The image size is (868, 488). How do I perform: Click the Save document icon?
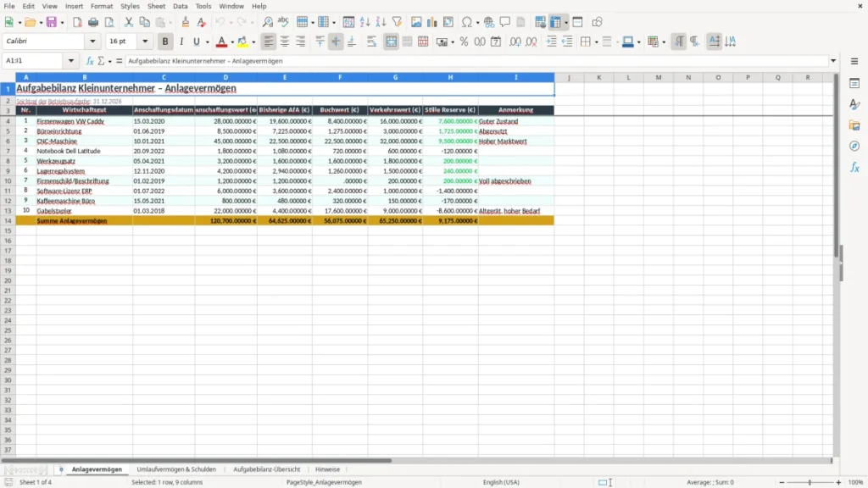[x=52, y=22]
